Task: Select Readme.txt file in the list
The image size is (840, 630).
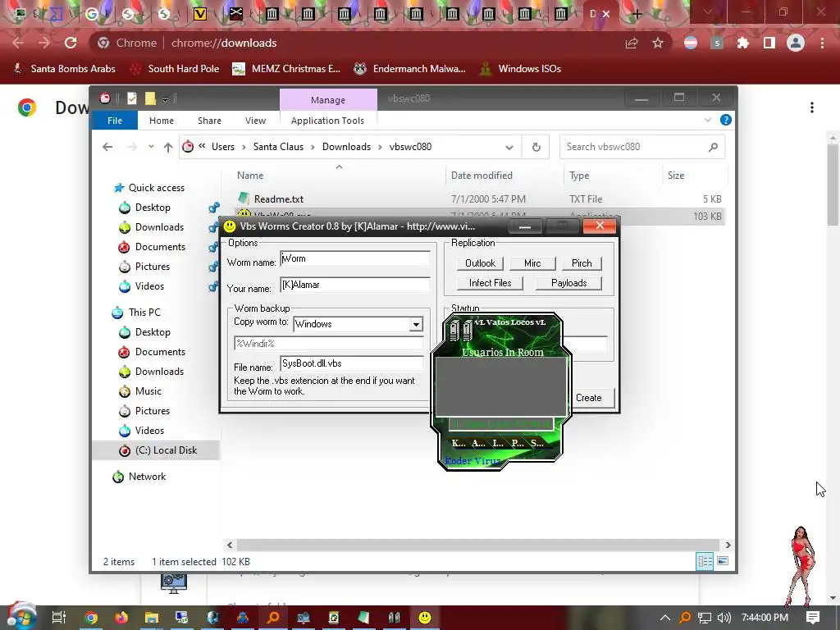Action: pos(279,199)
